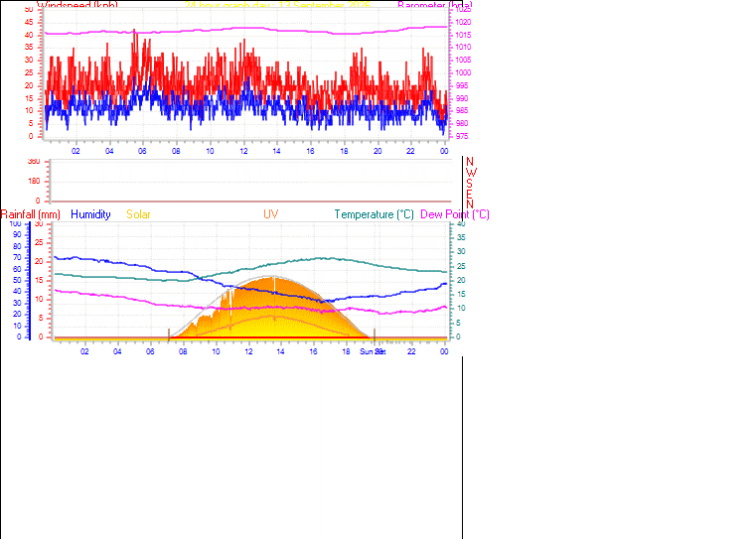Viewport: 756px width, 539px height.
Task: Click hour 02 under the temperature chart
Action: pyautogui.click(x=84, y=351)
